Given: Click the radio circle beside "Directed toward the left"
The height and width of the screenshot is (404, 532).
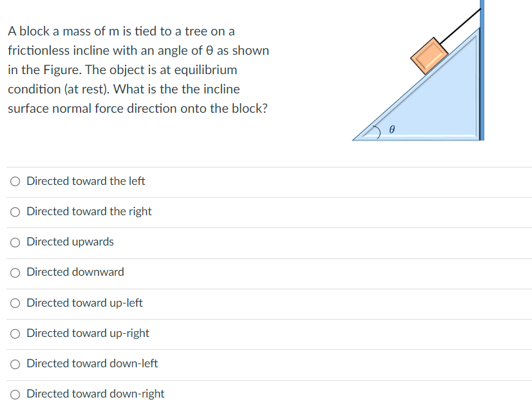Looking at the screenshot, I should point(14,182).
